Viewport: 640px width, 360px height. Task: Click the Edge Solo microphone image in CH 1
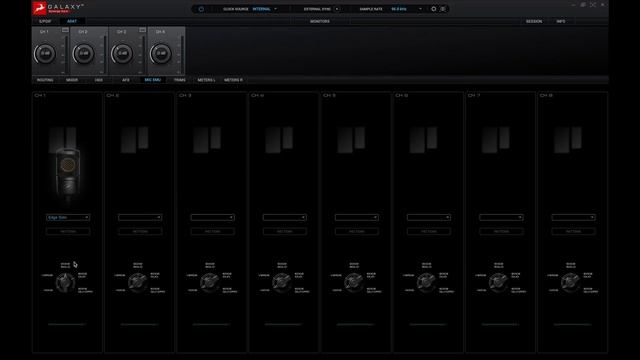67,176
